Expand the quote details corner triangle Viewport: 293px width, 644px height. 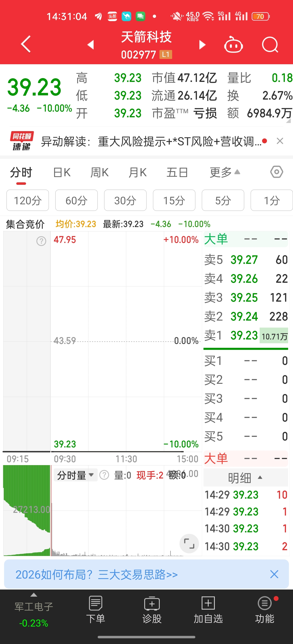pyautogui.click(x=289, y=121)
